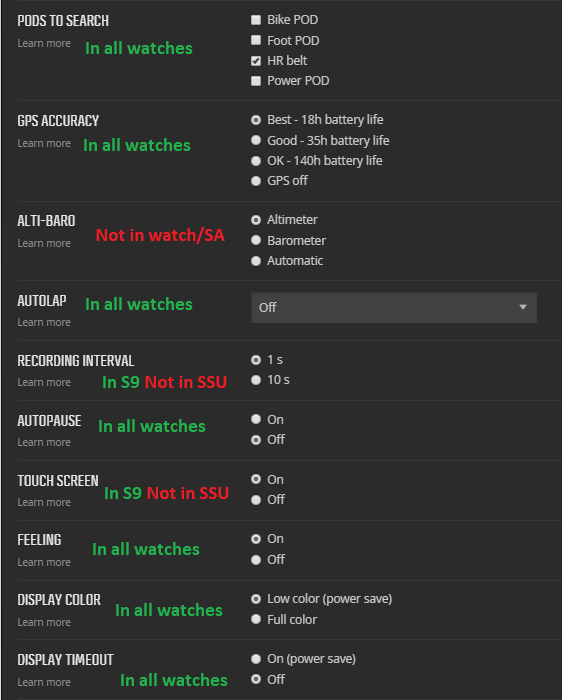Set recording interval to 10 s
Viewport: 562px width, 700px height.
point(256,380)
